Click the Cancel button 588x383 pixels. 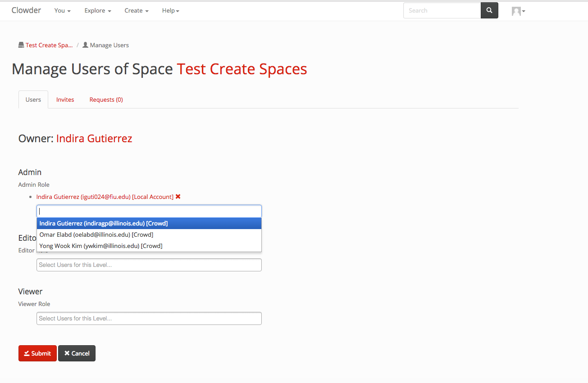pyautogui.click(x=77, y=353)
